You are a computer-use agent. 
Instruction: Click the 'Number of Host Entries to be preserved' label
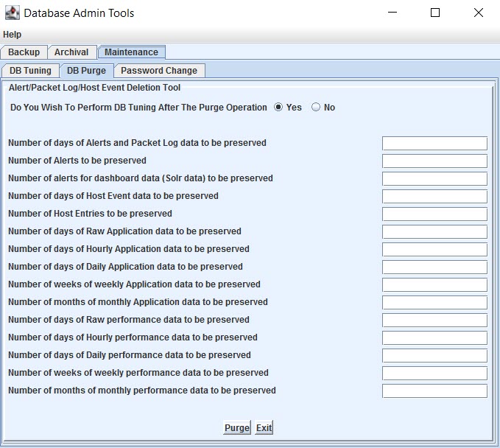click(x=90, y=214)
